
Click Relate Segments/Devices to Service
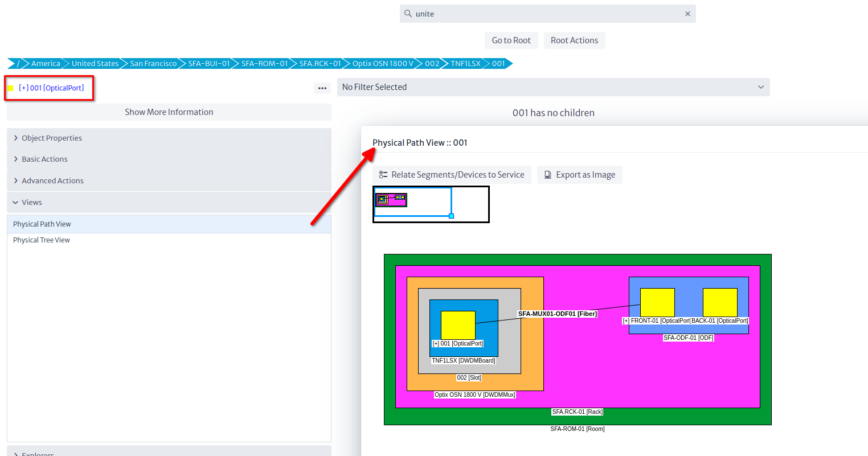(452, 175)
